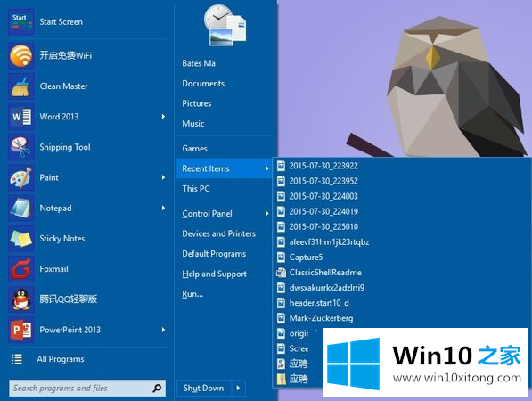Click icon beside aleevf31hm1jk23rtqbz
The height and width of the screenshot is (401, 532).
point(281,241)
